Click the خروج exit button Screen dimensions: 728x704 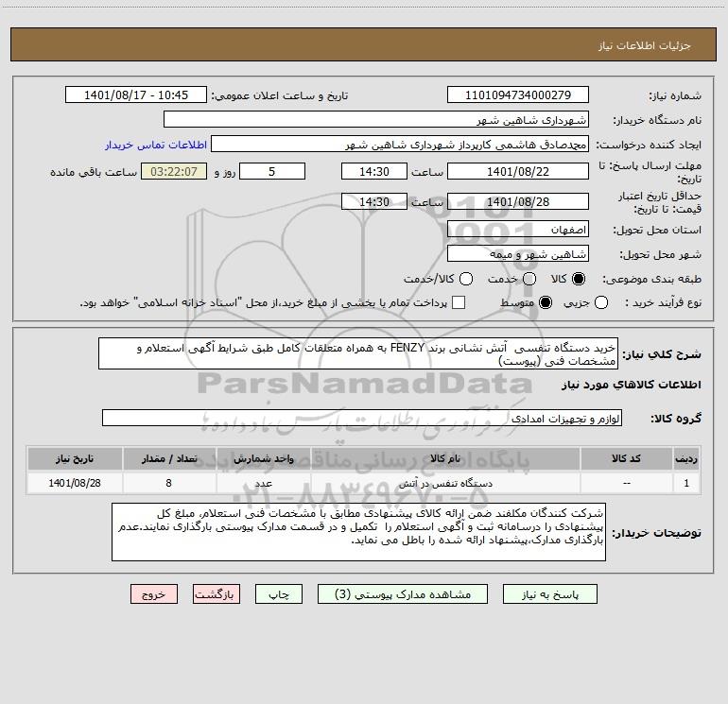pyautogui.click(x=154, y=594)
